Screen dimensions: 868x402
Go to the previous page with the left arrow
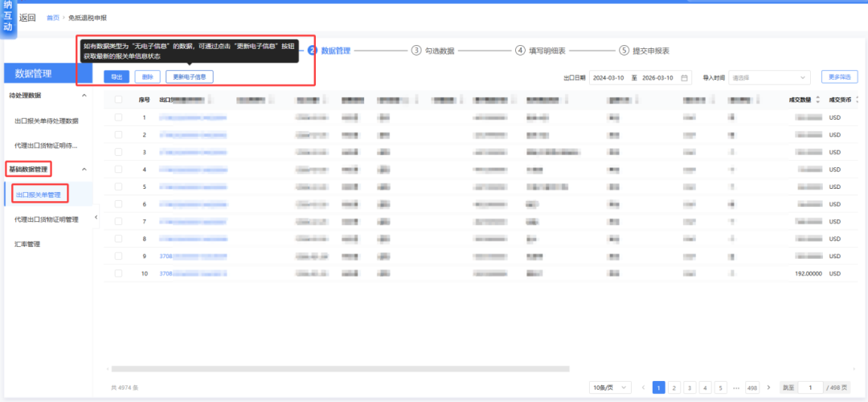[643, 388]
